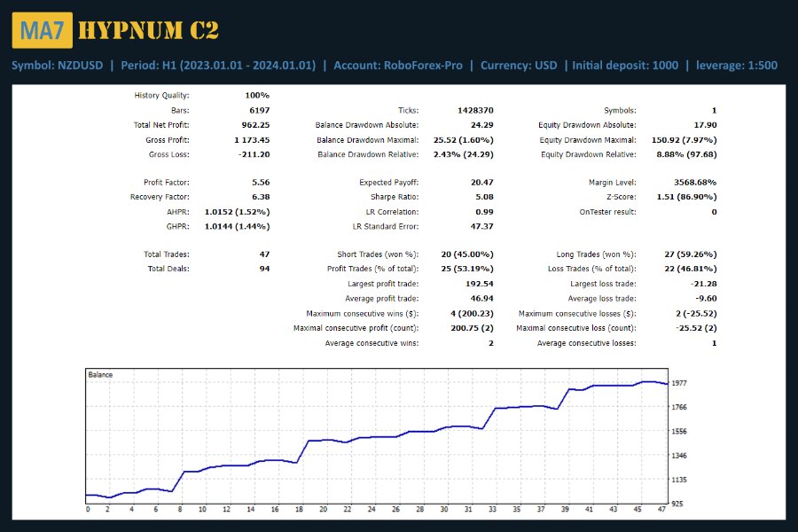Click the MA7 yellow logo badge
Screen dimensions: 798x532
[x=43, y=30]
